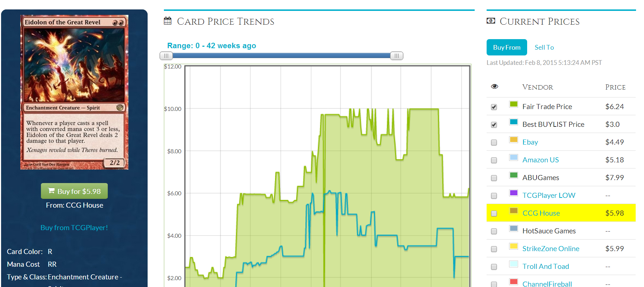Uncheck the Best BUYLIST Price checkbox

pyautogui.click(x=494, y=125)
